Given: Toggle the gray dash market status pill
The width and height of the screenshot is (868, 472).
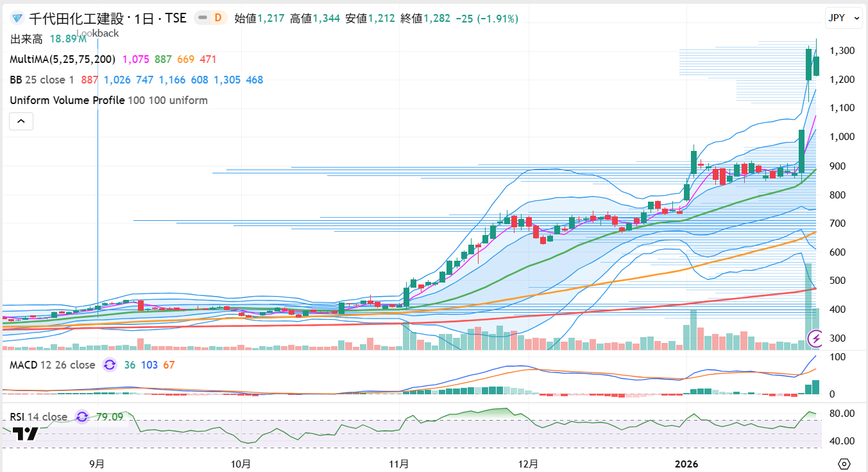Looking at the screenshot, I should click(203, 18).
